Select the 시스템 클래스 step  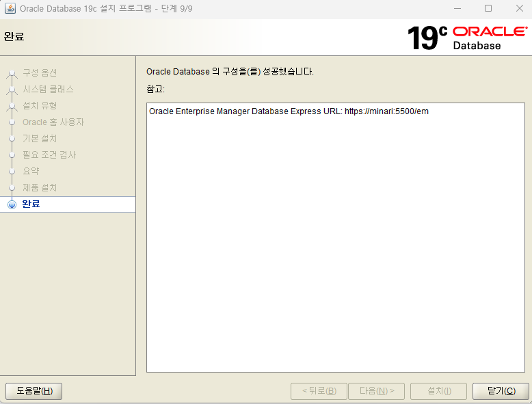click(48, 90)
